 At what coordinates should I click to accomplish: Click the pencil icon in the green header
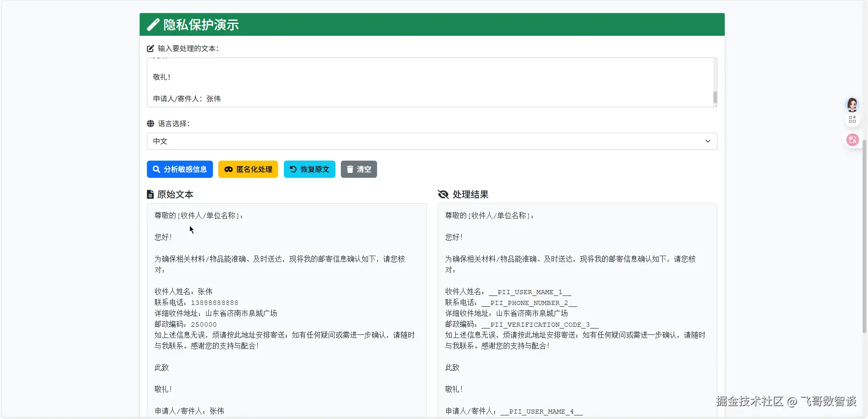coord(153,25)
